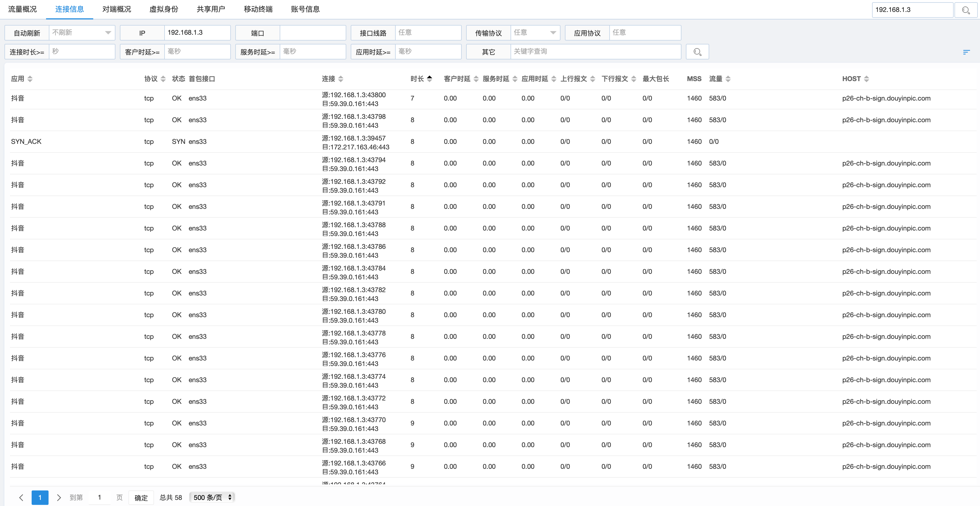Click connection 源:192.168.1.3:43766 cell

[x=354, y=463]
